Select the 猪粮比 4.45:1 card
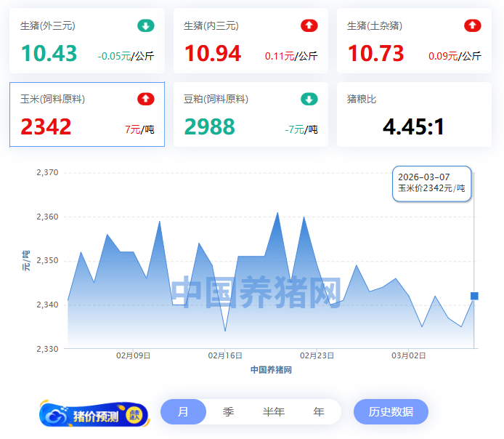Screen dimensions: 504x439 tap(414, 114)
